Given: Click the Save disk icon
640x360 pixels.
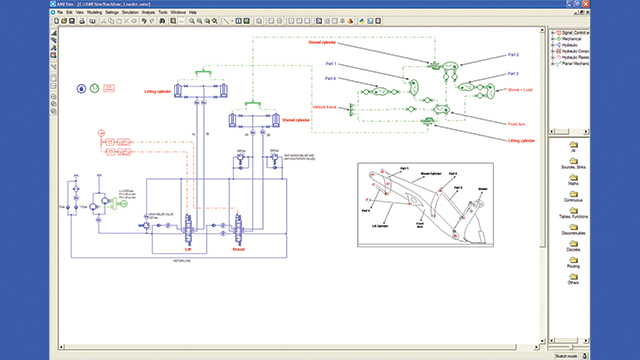Looking at the screenshot, I should tap(72, 21).
